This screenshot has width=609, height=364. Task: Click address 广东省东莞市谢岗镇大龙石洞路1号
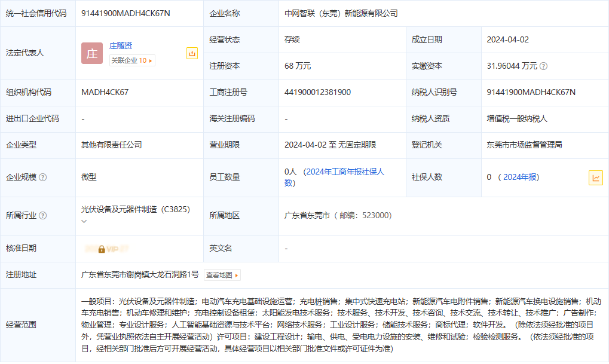(140, 275)
